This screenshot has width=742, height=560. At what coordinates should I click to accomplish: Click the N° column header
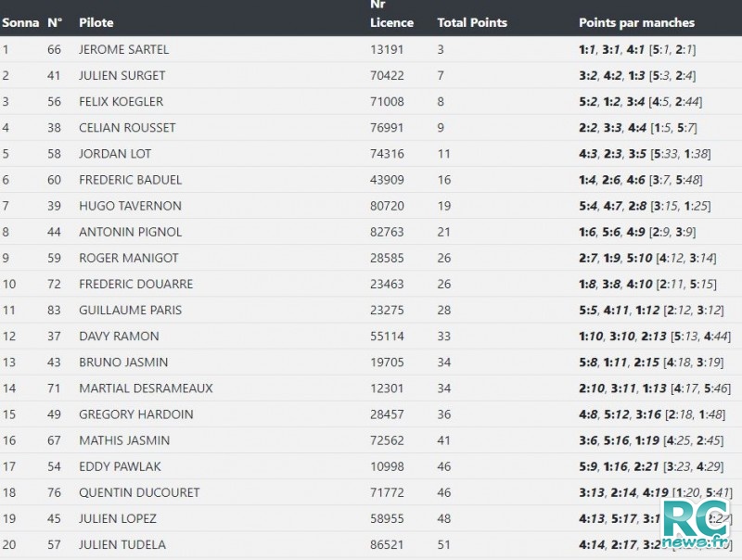click(55, 22)
